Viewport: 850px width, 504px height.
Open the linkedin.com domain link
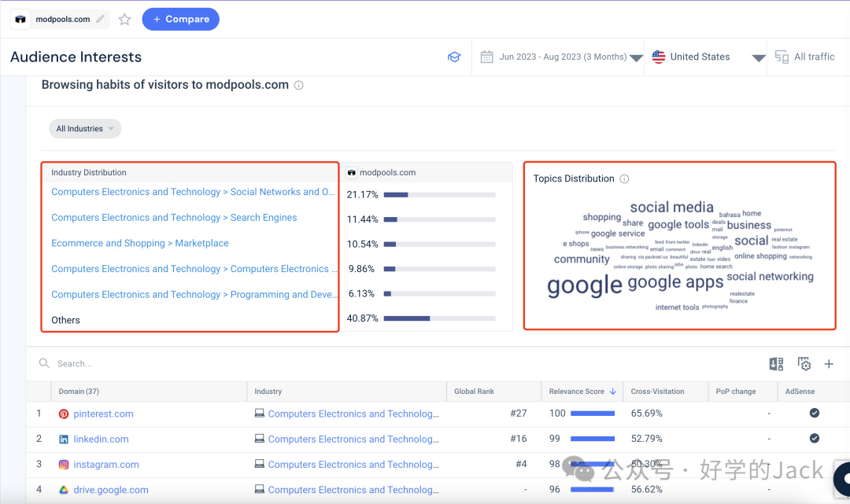coord(102,439)
